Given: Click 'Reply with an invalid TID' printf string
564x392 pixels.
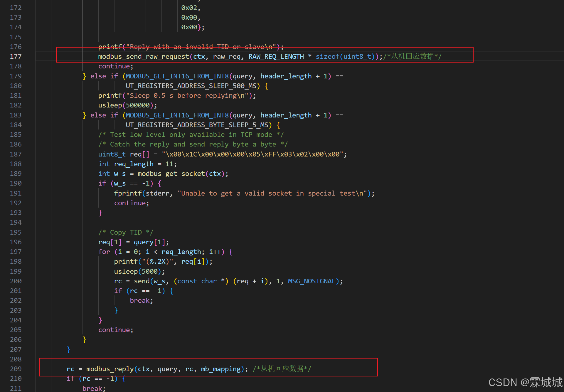Looking at the screenshot, I should point(201,47).
